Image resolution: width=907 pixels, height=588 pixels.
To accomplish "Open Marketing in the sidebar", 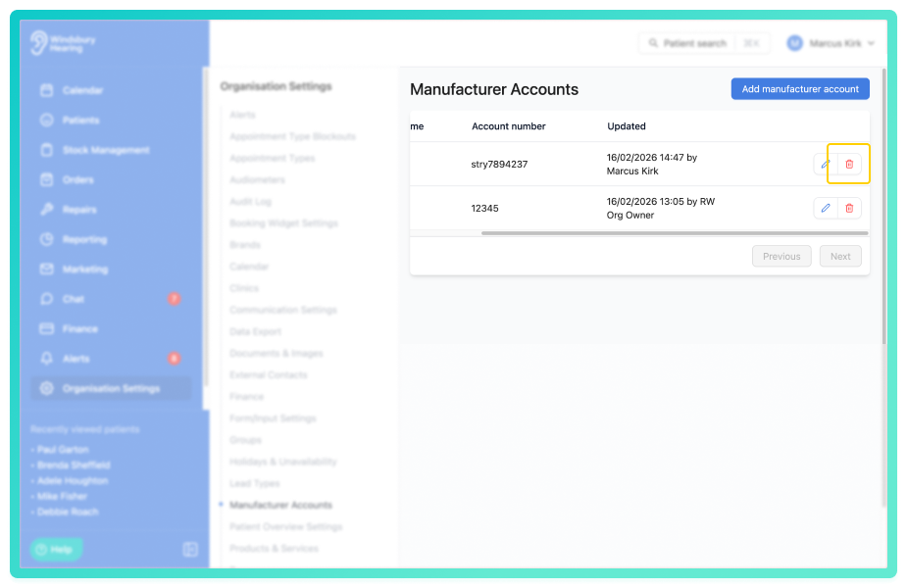I will coord(111,269).
